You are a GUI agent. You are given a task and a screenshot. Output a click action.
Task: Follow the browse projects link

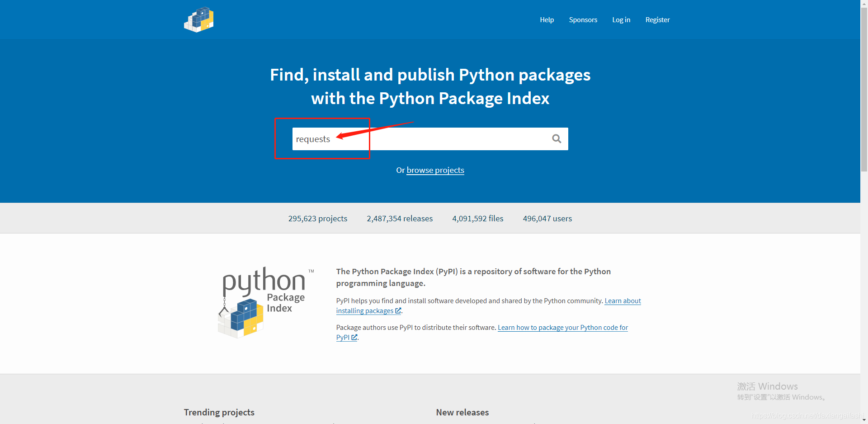435,170
